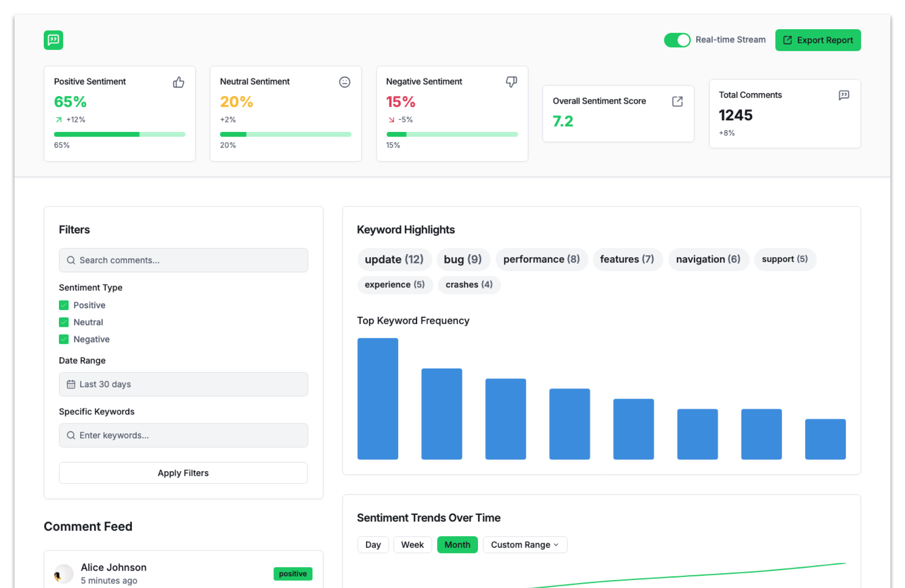The height and width of the screenshot is (588, 905).
Task: Switch trends view to Day
Action: pos(372,545)
